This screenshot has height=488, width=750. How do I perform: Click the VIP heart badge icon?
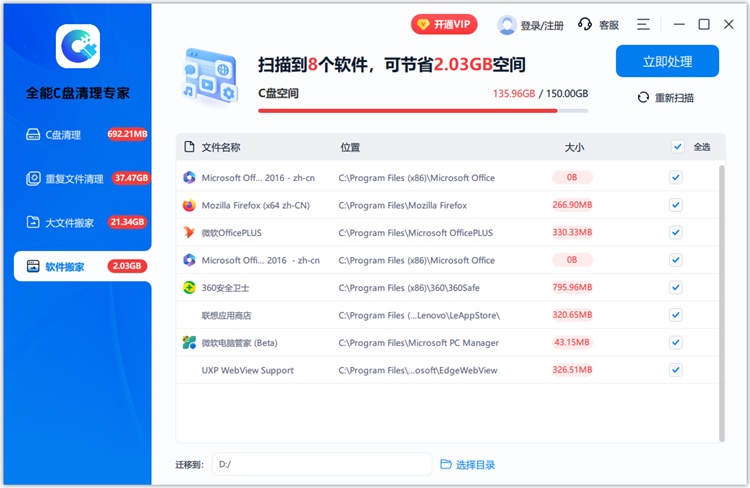click(x=423, y=24)
